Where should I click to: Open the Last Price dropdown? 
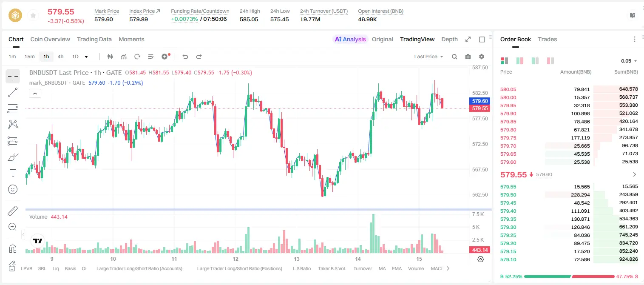pos(428,57)
